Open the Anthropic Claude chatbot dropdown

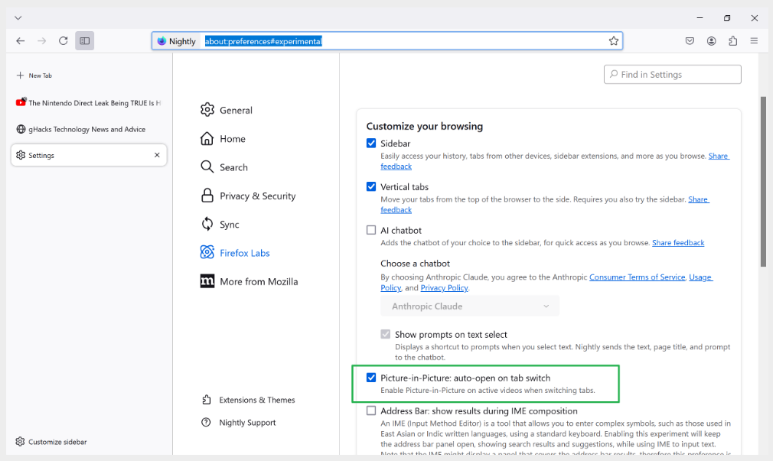470,306
